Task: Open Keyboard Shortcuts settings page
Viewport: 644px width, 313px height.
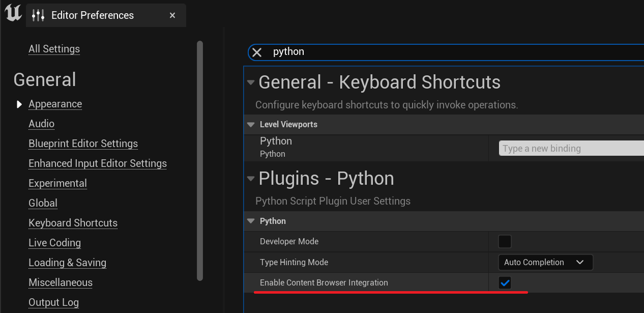Action: [73, 223]
